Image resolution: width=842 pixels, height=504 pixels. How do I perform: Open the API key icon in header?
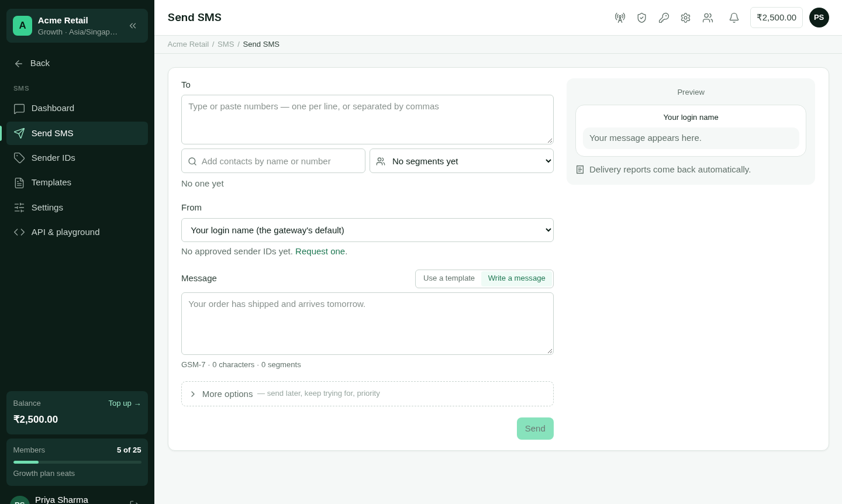pos(664,18)
